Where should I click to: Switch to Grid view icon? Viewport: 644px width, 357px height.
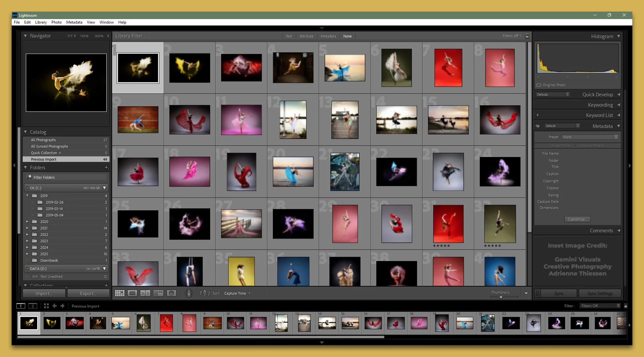[x=120, y=293]
